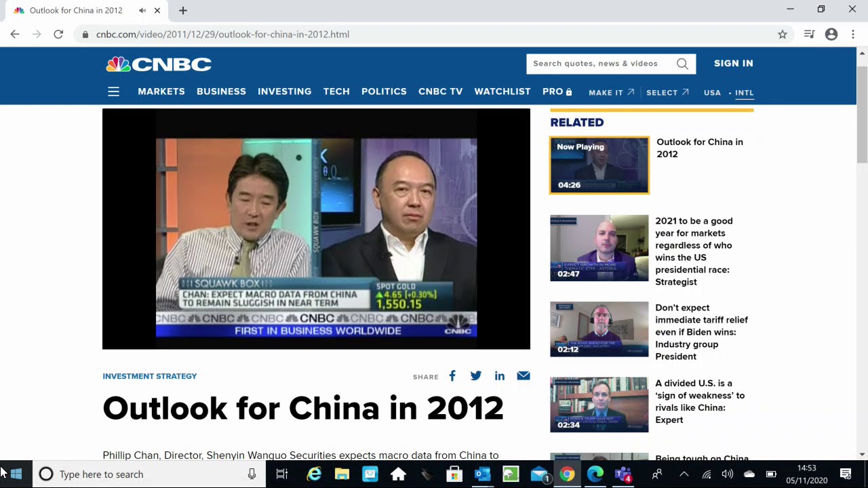Open Microsoft Edge from the taskbar
Screen dimensions: 868x488
coord(595,474)
